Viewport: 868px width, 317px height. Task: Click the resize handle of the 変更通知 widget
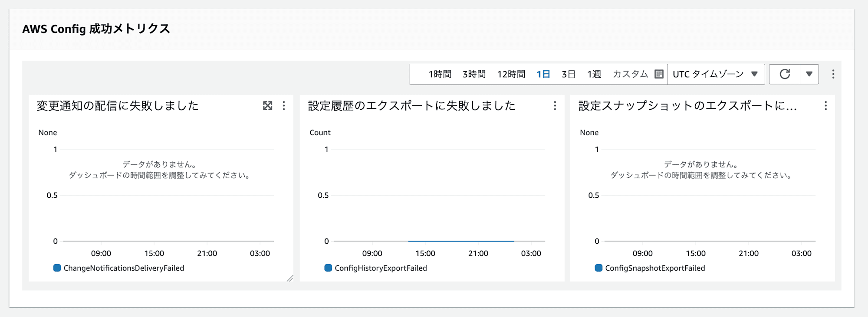[x=290, y=278]
